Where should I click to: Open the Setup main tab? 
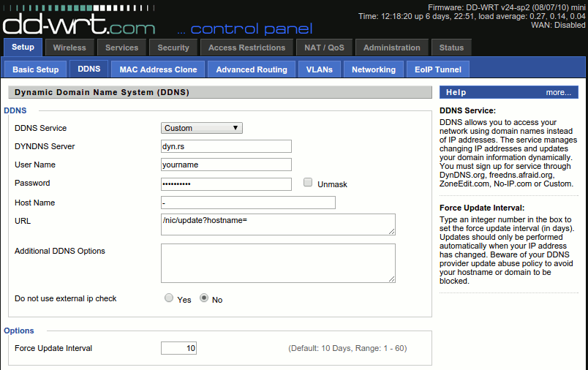pyautogui.click(x=23, y=48)
